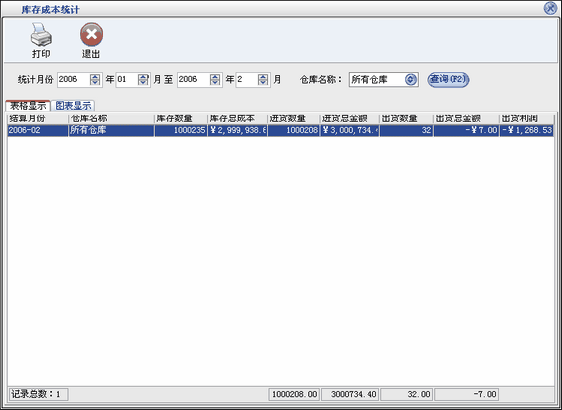The width and height of the screenshot is (562, 410).
Task: Click the 查询(F2) query button
Action: pos(448,79)
